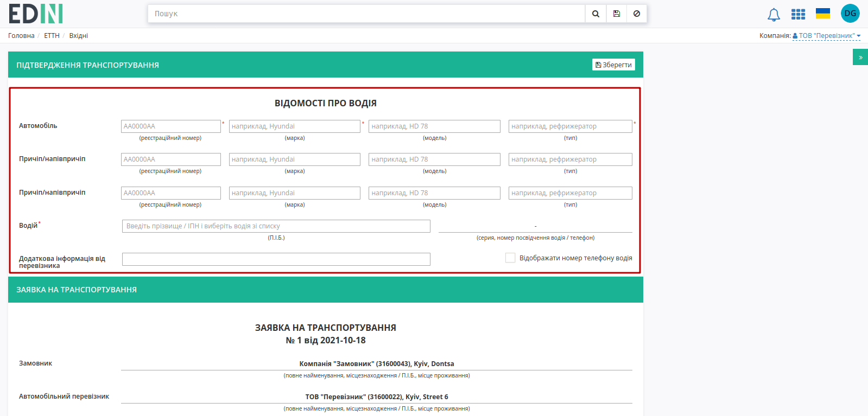Viewport: 868px width, 416px height.
Task: Open the notifications bell
Action: pyautogui.click(x=774, y=15)
